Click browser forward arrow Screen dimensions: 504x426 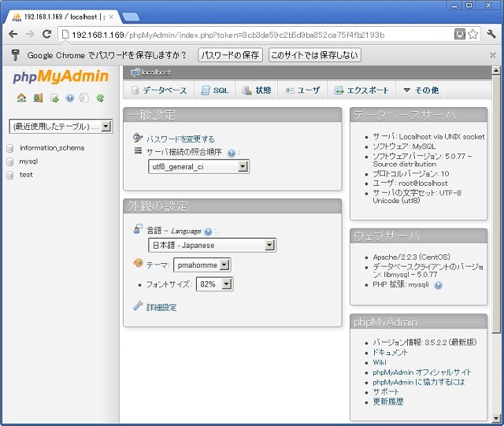tap(30, 34)
